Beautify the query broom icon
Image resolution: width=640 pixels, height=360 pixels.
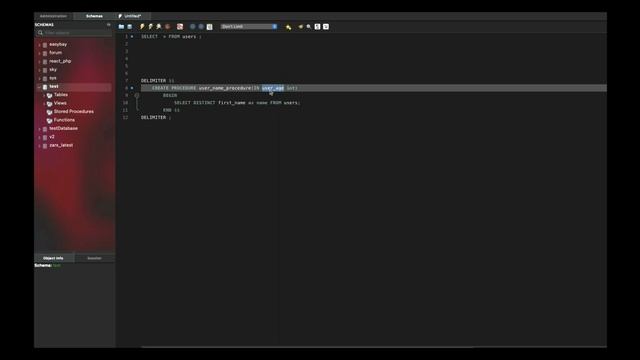[x=301, y=27]
